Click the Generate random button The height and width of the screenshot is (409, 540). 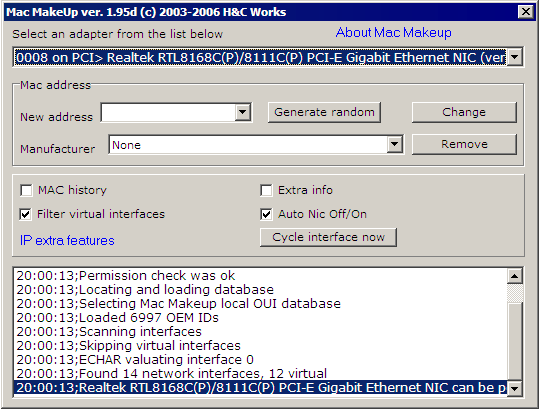pyautogui.click(x=324, y=112)
